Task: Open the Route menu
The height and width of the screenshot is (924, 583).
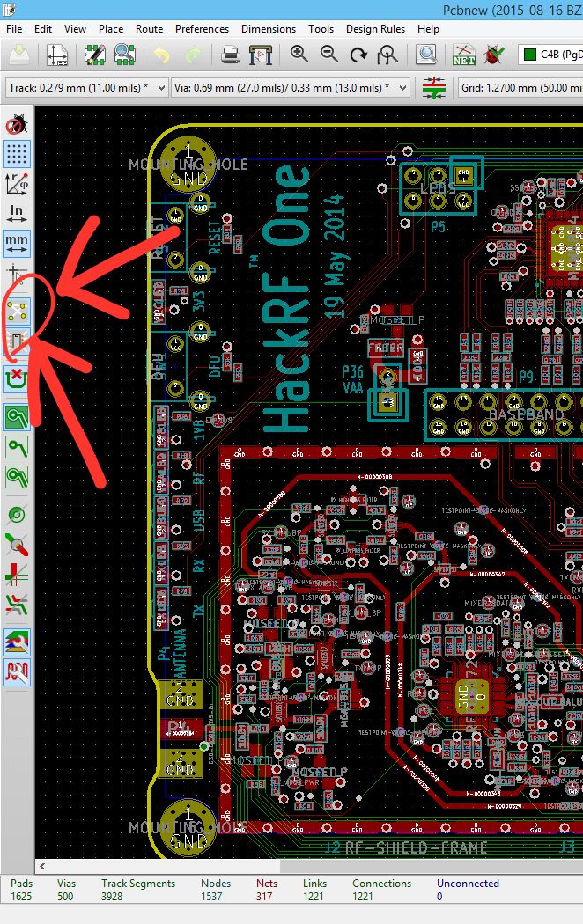Action: point(149,28)
